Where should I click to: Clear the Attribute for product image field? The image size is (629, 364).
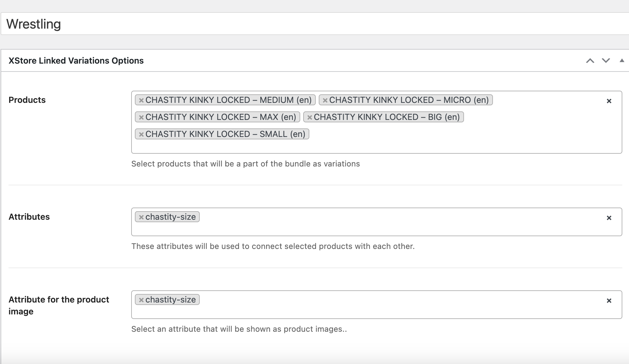tap(609, 301)
